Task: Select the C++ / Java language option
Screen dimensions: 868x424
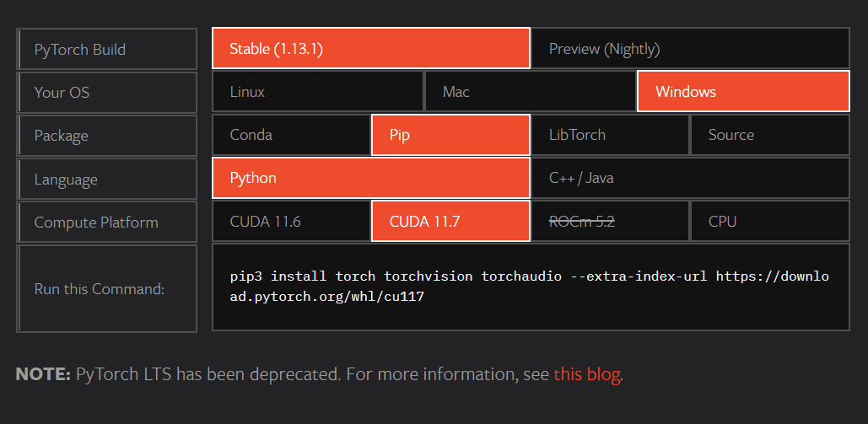Action: [690, 178]
